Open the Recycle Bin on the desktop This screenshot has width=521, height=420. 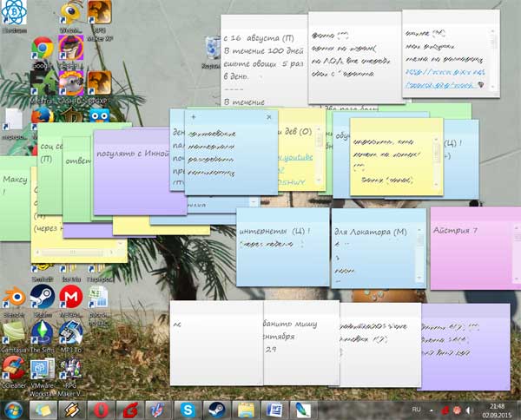coord(211,49)
